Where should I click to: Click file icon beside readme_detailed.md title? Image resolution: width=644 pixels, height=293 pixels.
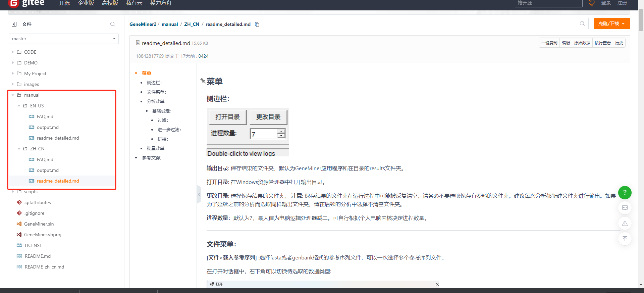[138, 43]
